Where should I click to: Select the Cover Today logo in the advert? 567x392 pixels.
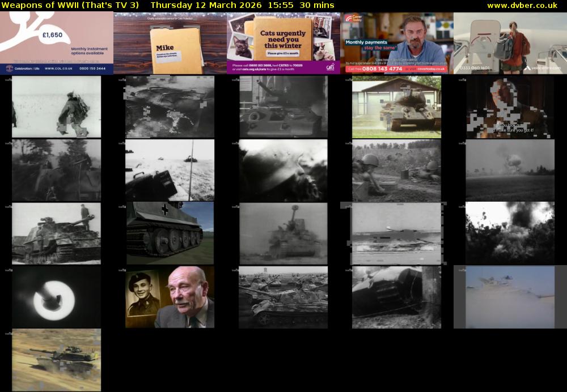pyautogui.click(x=353, y=18)
